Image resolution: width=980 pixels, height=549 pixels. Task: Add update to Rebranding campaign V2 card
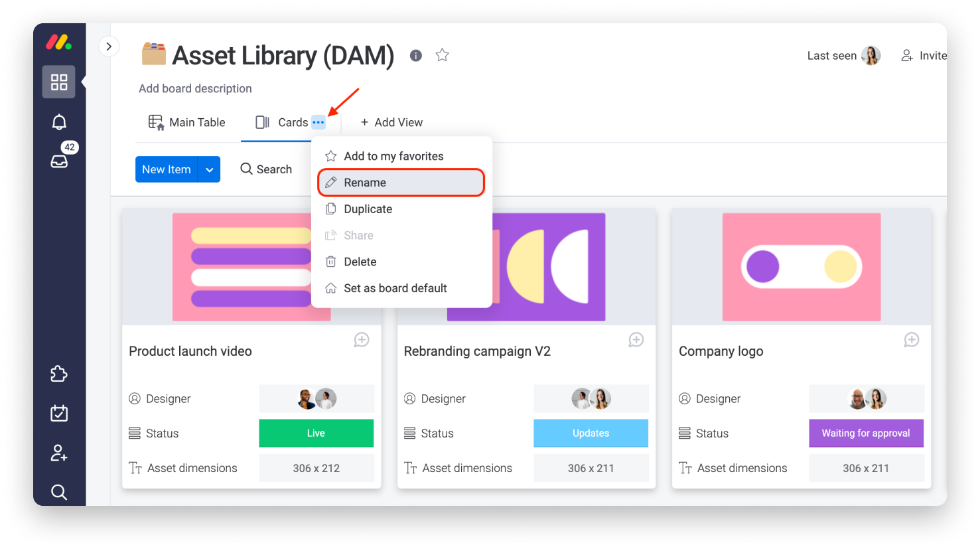coord(636,340)
